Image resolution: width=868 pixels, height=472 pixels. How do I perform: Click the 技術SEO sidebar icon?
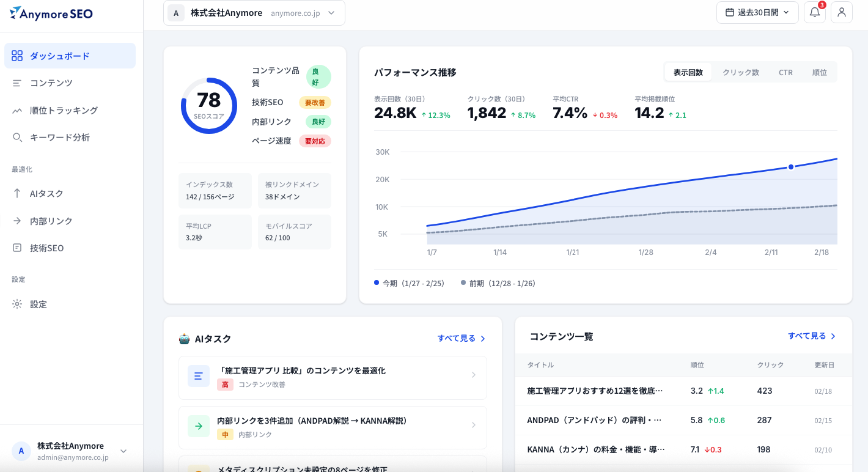click(x=17, y=248)
